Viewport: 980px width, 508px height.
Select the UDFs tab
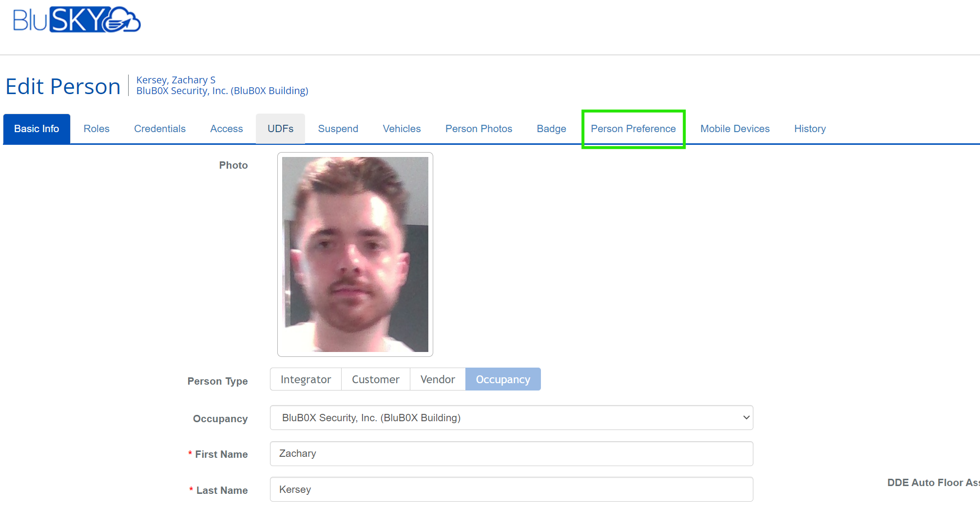[280, 129]
